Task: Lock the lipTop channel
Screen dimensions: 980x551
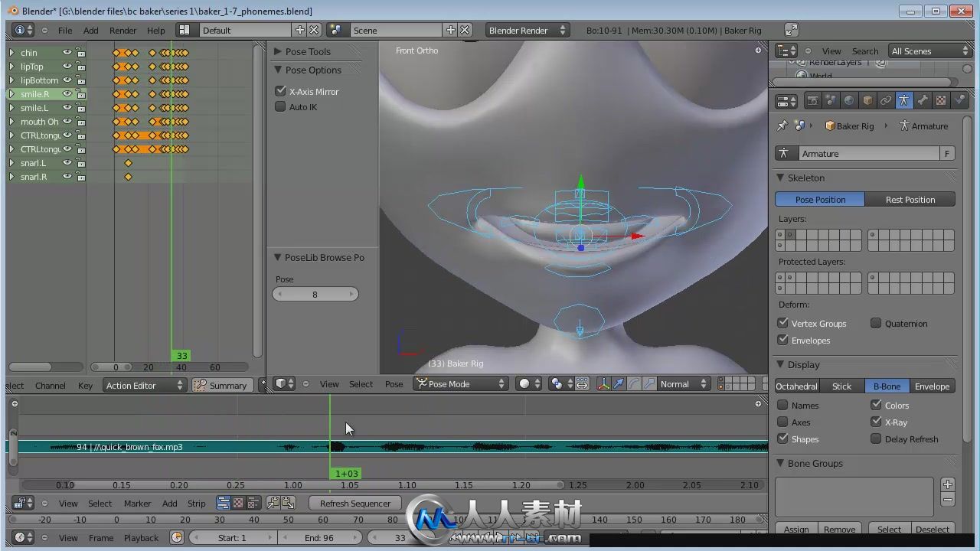Action: coord(80,67)
